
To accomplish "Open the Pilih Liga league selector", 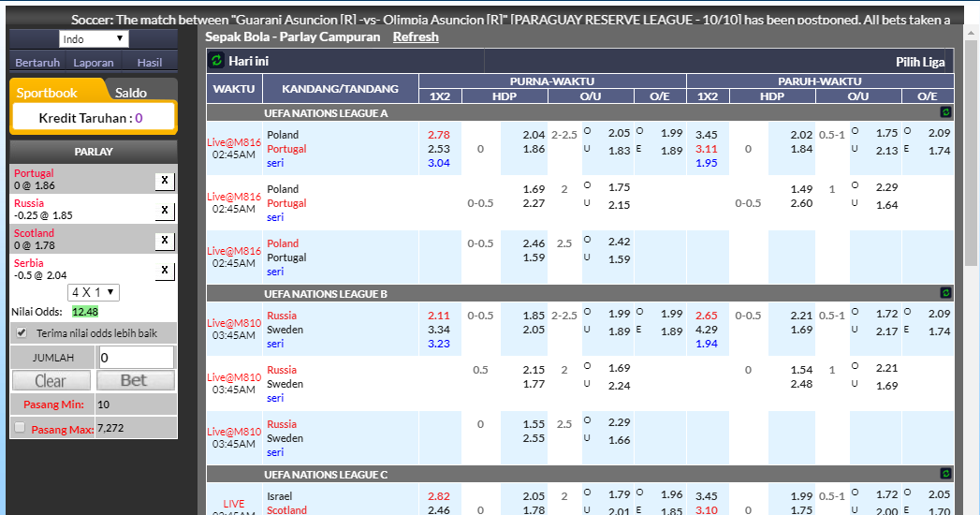I will pyautogui.click(x=920, y=62).
